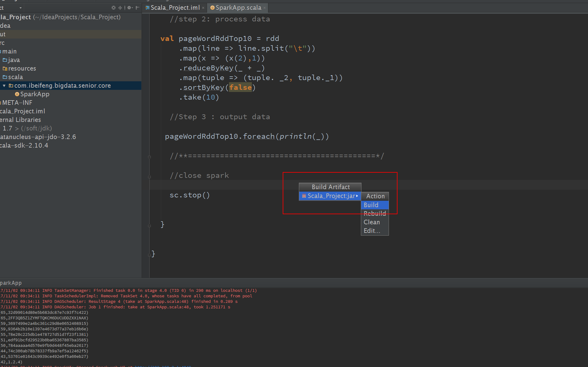Switch to the Scala_Project.iml tab
The height and width of the screenshot is (367, 588).
(x=175, y=8)
